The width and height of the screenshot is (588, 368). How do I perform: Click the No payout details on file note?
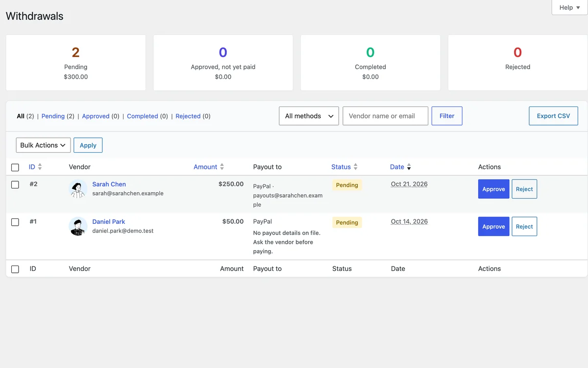[287, 242]
